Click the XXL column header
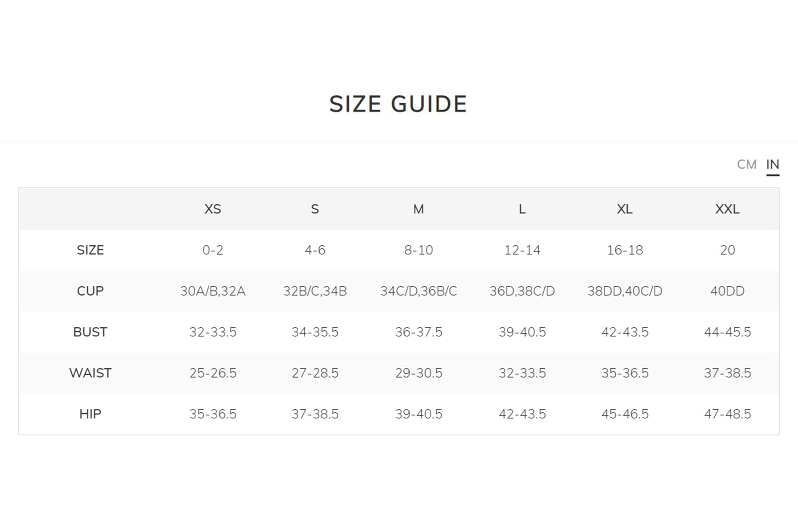 (727, 209)
